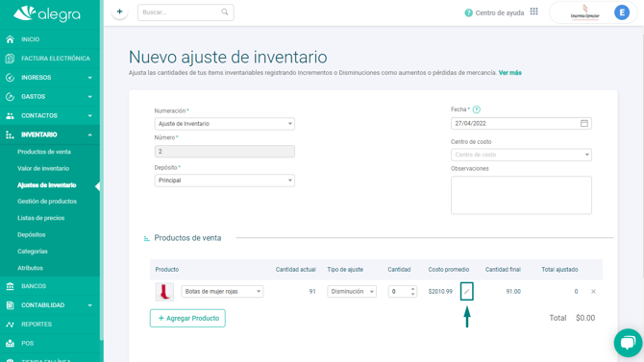Open the Tipo de ajuste Disminución dropdown
Image resolution: width=644 pixels, height=362 pixels.
coord(352,291)
